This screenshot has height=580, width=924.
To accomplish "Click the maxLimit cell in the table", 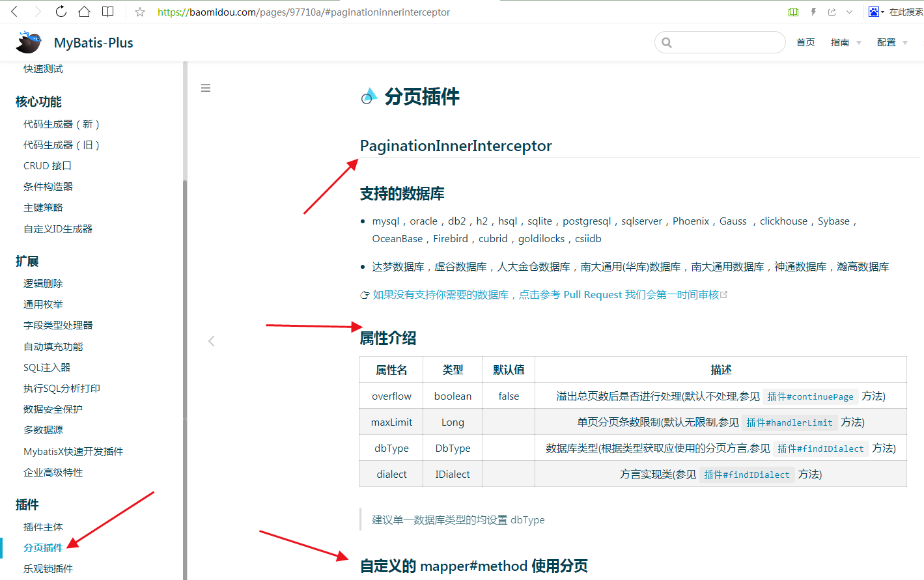I will [391, 422].
